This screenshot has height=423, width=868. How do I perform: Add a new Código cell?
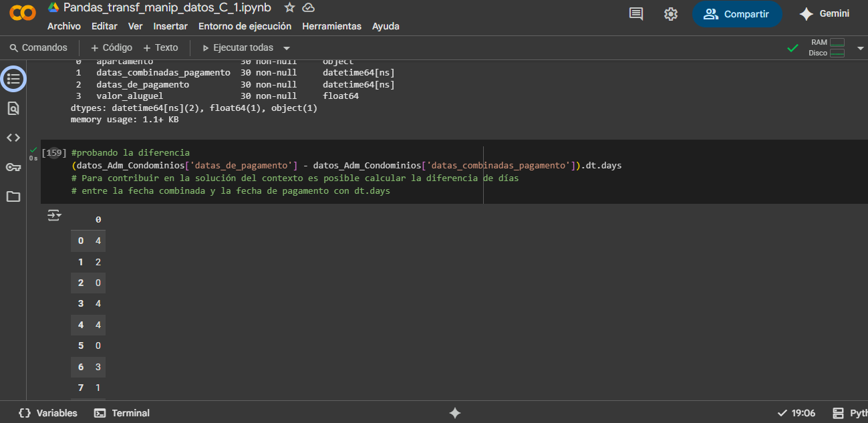pyautogui.click(x=112, y=47)
